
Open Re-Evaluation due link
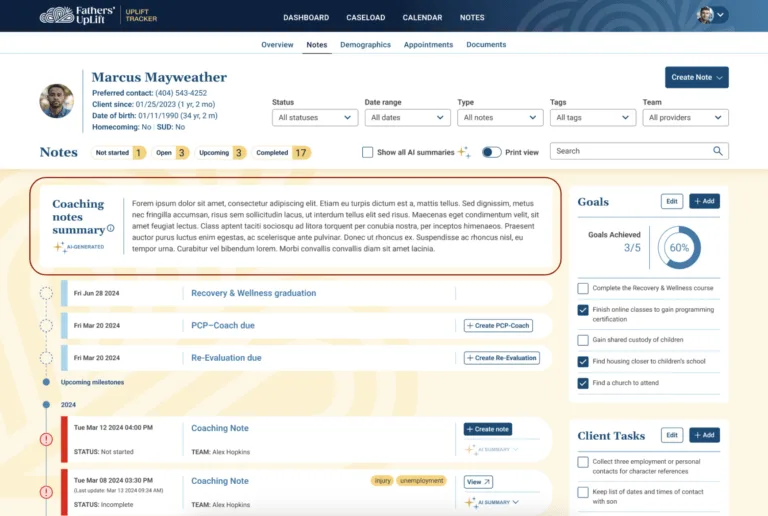(x=226, y=358)
